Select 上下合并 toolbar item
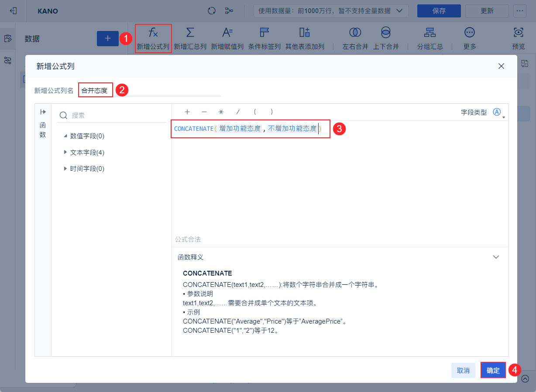This screenshot has width=536, height=392. (386, 39)
